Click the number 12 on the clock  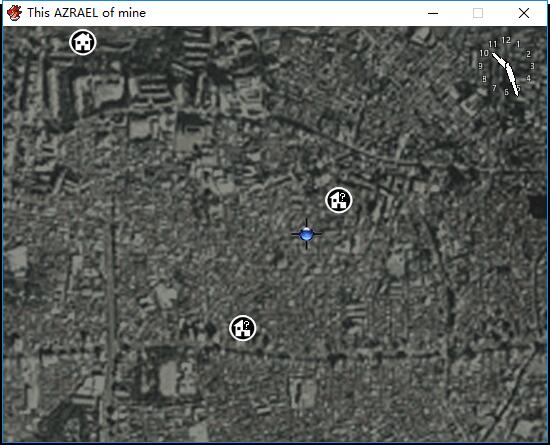click(x=506, y=40)
